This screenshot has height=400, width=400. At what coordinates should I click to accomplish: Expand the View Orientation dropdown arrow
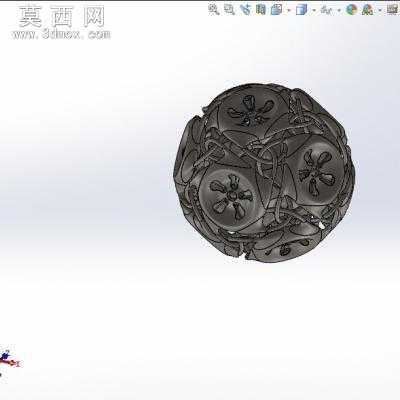289,10
